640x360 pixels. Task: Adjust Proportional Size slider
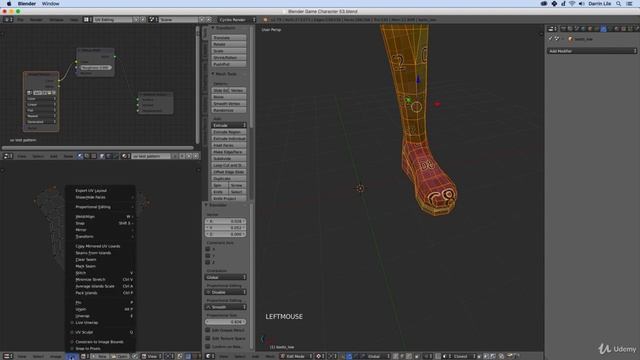tap(226, 322)
